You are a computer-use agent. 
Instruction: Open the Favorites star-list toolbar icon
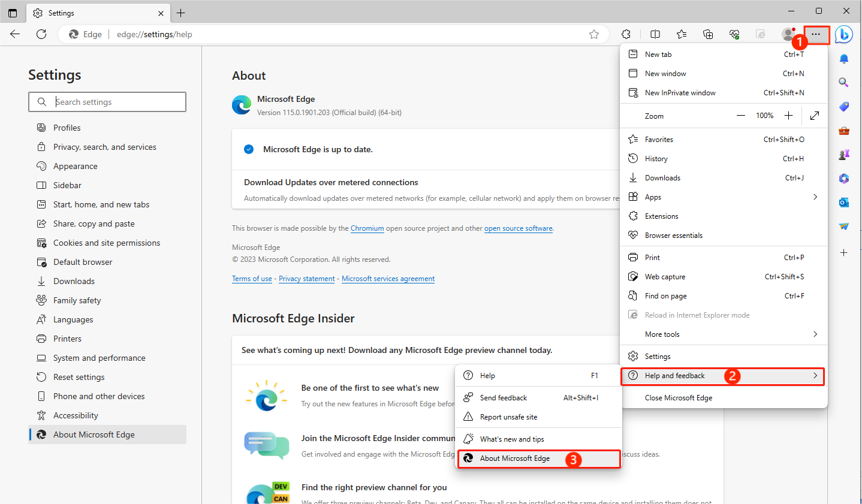click(682, 34)
